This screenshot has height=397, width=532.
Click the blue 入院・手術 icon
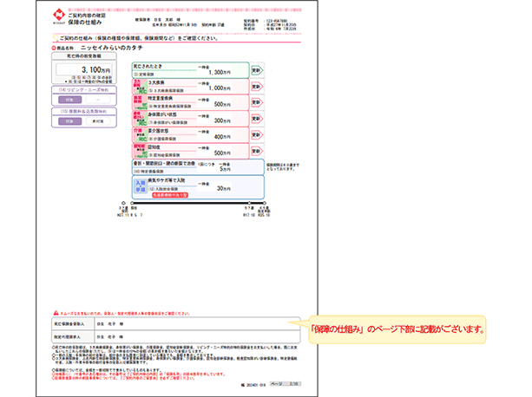pos(140,186)
